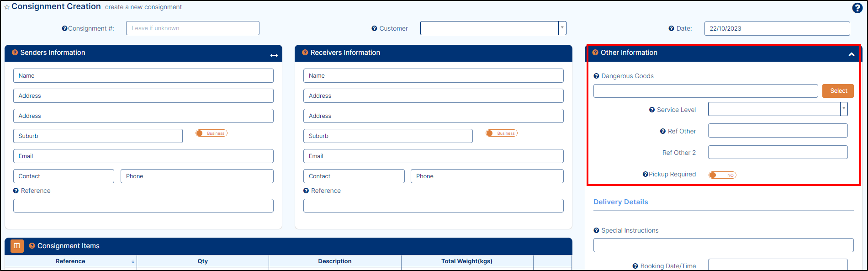The image size is (868, 271).
Task: Click the swap arrows in Senders Information header
Action: click(x=274, y=55)
